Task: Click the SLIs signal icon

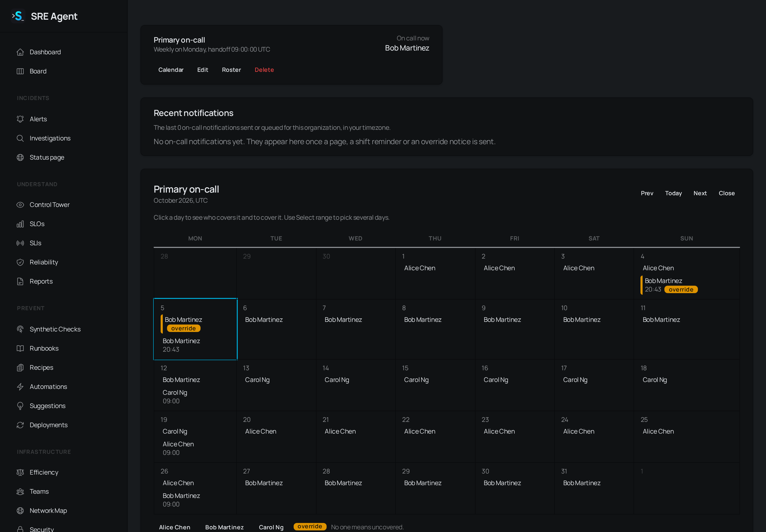Action: pyautogui.click(x=20, y=243)
